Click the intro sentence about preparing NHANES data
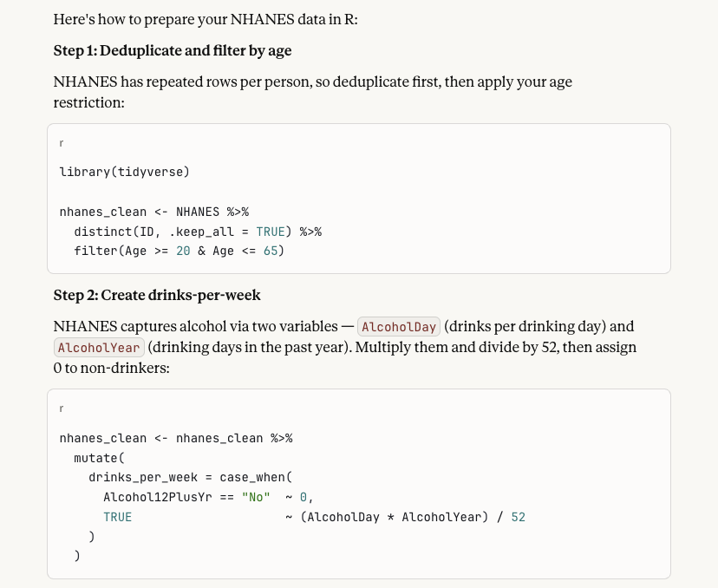This screenshot has width=718, height=588. pos(205,19)
